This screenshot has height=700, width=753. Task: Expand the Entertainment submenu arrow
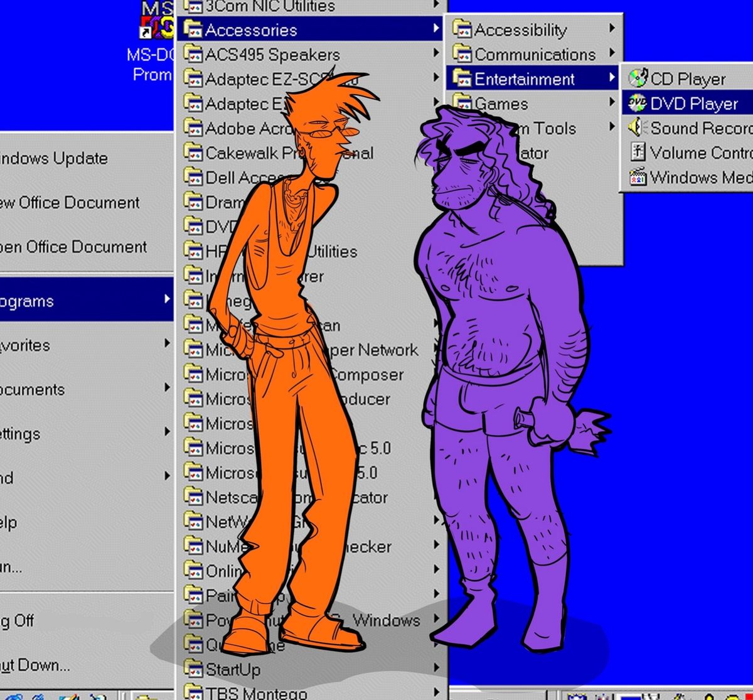pos(612,77)
